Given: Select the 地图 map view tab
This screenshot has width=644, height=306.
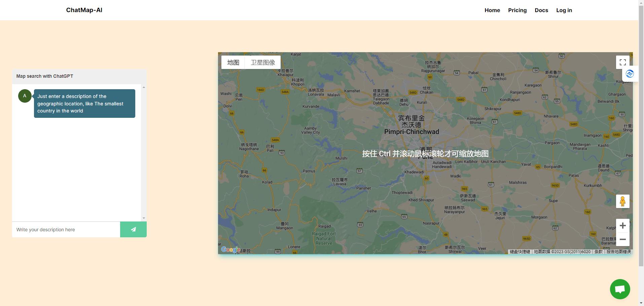Looking at the screenshot, I should coord(233,62).
